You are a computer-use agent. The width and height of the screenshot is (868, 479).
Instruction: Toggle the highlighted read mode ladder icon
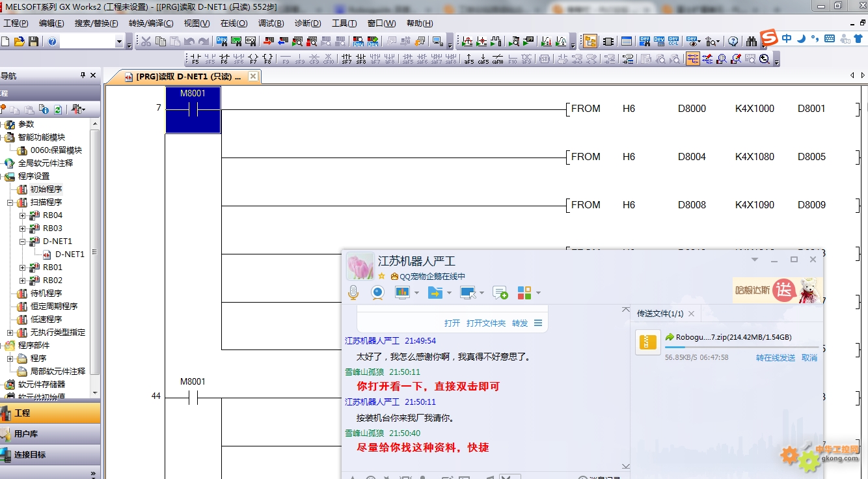(x=692, y=59)
